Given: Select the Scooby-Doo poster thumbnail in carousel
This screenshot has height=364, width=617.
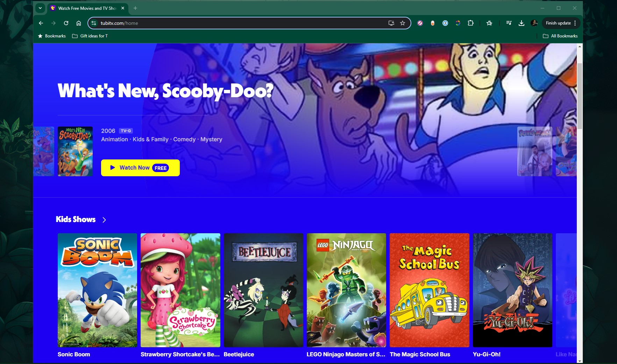Looking at the screenshot, I should coord(75,151).
